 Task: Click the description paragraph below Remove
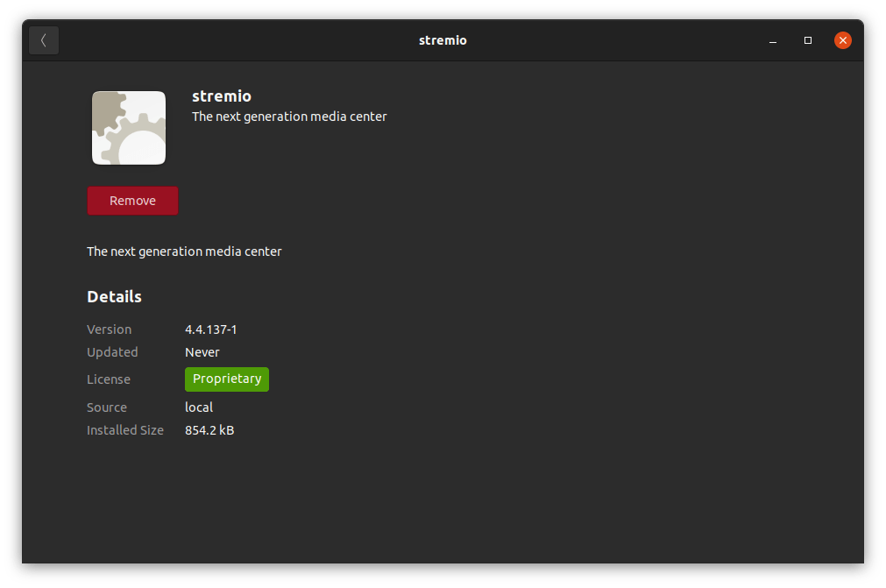point(184,251)
